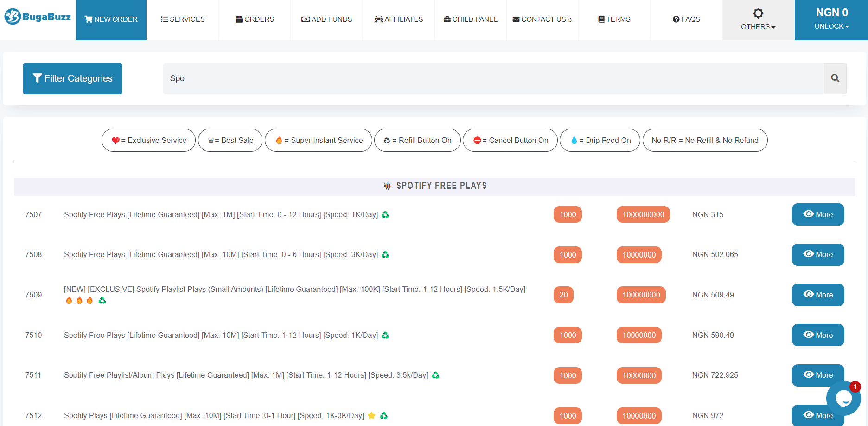Expand the OTHERS dropdown menu
Viewport: 868px width, 426px height.
click(758, 20)
